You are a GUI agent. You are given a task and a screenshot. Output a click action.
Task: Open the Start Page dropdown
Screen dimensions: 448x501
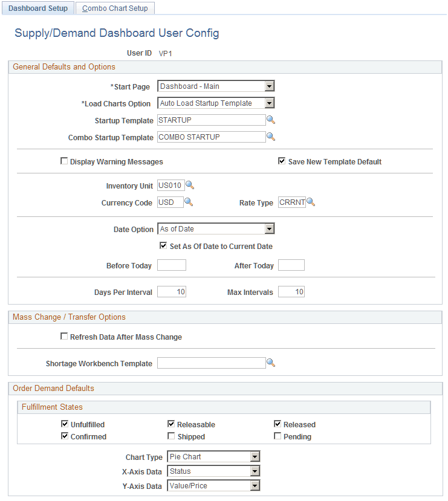pos(269,86)
